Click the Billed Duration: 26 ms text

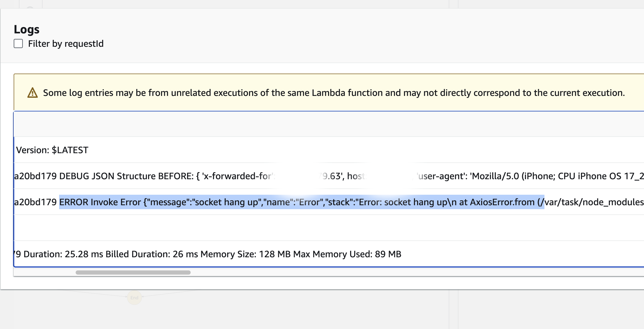click(152, 254)
